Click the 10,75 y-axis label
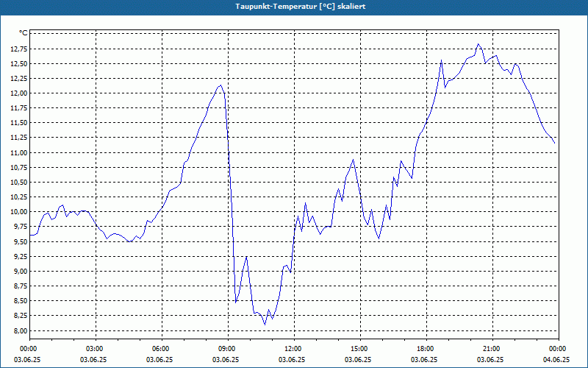The width and height of the screenshot is (588, 368). click(x=20, y=168)
